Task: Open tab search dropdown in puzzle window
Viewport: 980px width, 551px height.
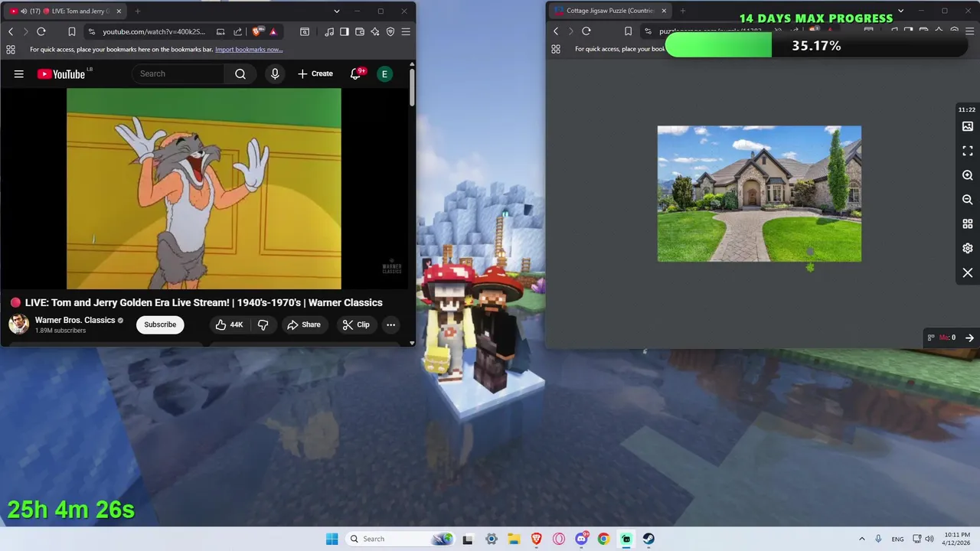Action: tap(900, 11)
